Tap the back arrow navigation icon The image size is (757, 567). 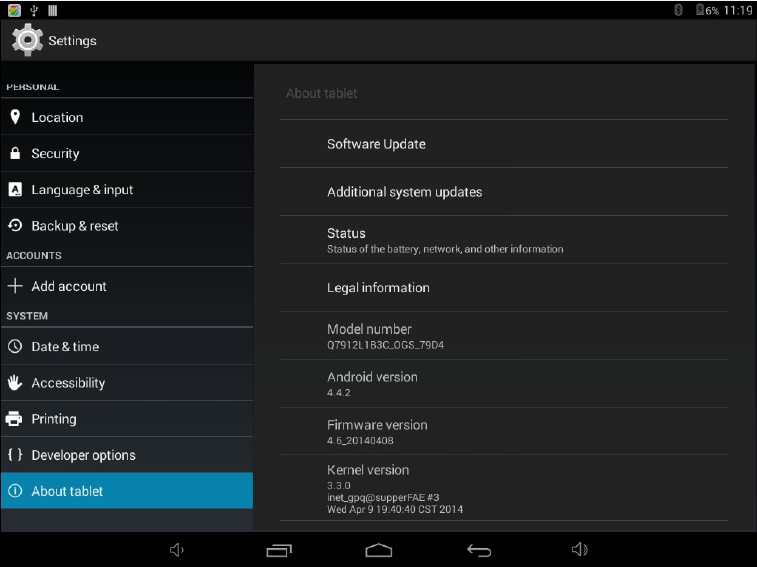pyautogui.click(x=479, y=550)
